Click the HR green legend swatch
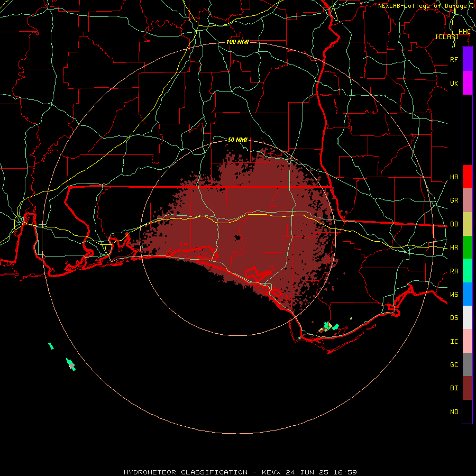 tap(467, 247)
